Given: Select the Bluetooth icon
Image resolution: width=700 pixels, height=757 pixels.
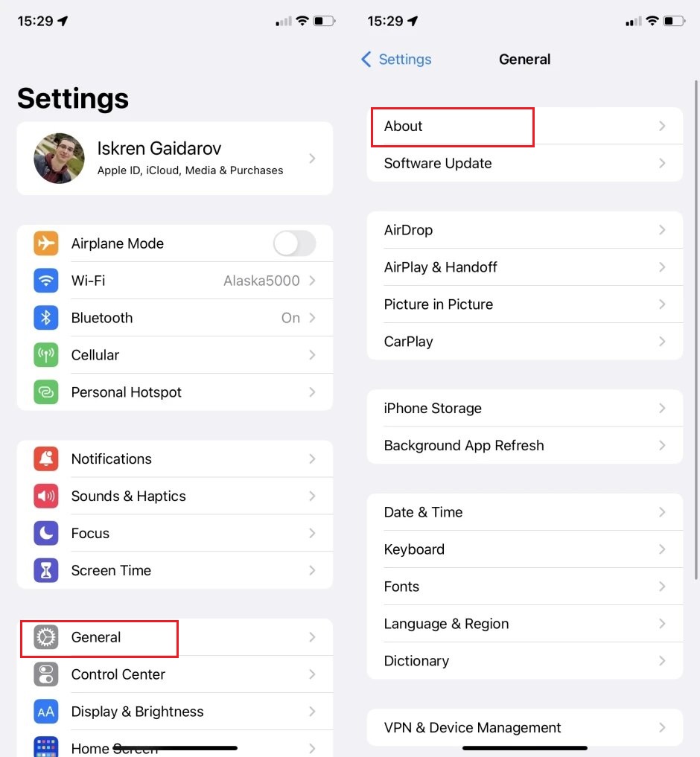Looking at the screenshot, I should tap(46, 318).
